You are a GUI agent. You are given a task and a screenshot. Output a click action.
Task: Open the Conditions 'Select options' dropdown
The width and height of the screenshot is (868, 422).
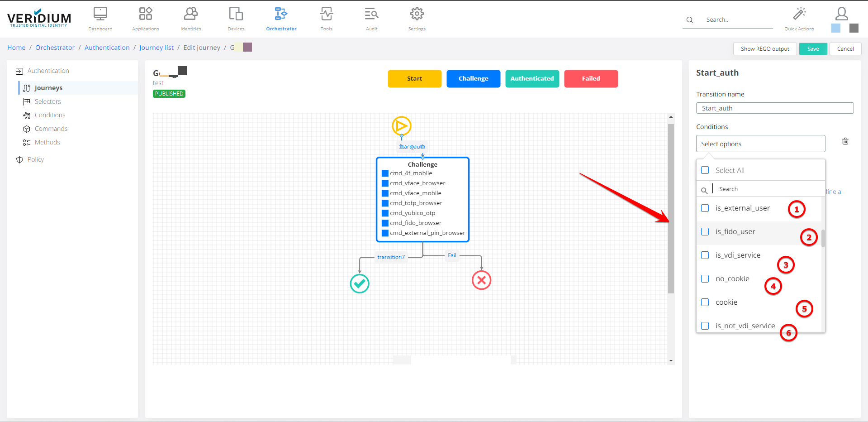tap(760, 144)
